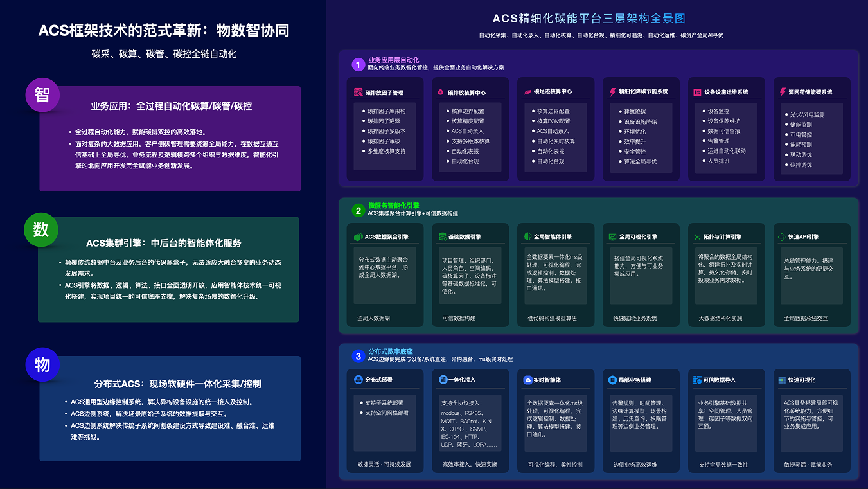The image size is (868, 489).
Task: Select 自动化实时核算 list item
Action: tap(556, 141)
